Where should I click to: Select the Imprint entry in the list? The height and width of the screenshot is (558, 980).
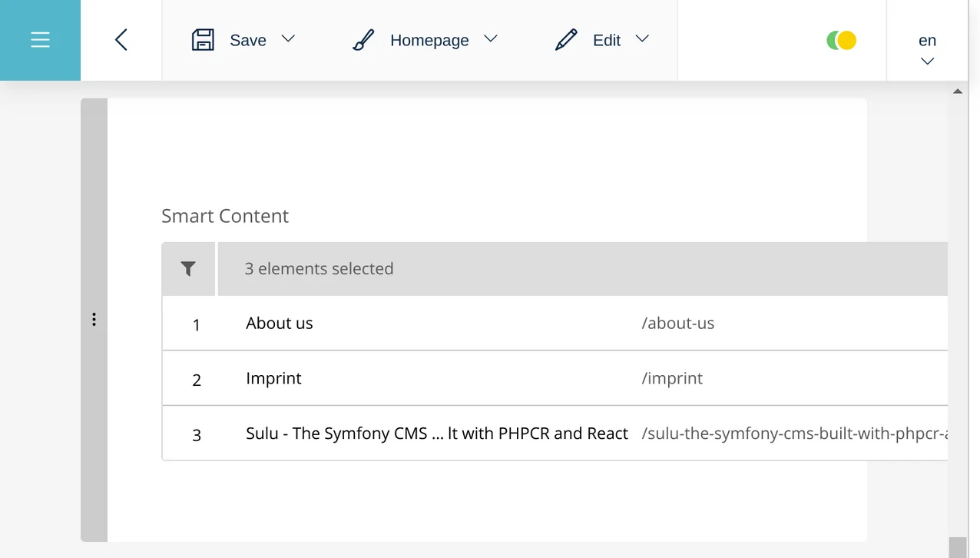point(273,378)
